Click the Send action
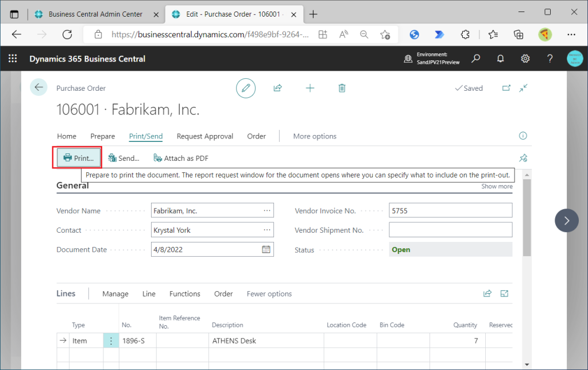The image size is (588, 370). click(124, 159)
